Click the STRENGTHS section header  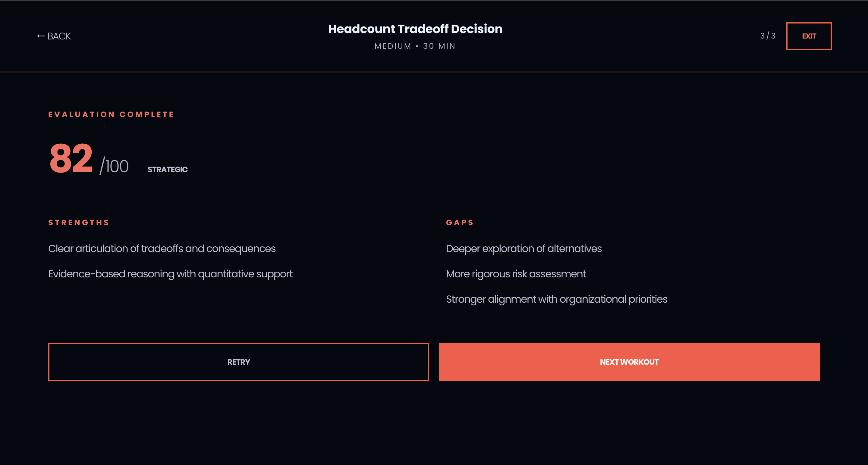pyautogui.click(x=78, y=222)
